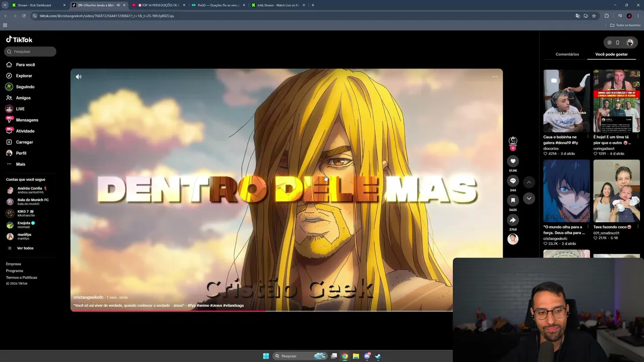Open the video's three-dot options menu
This screenshot has height=362, width=644.
[x=495, y=77]
